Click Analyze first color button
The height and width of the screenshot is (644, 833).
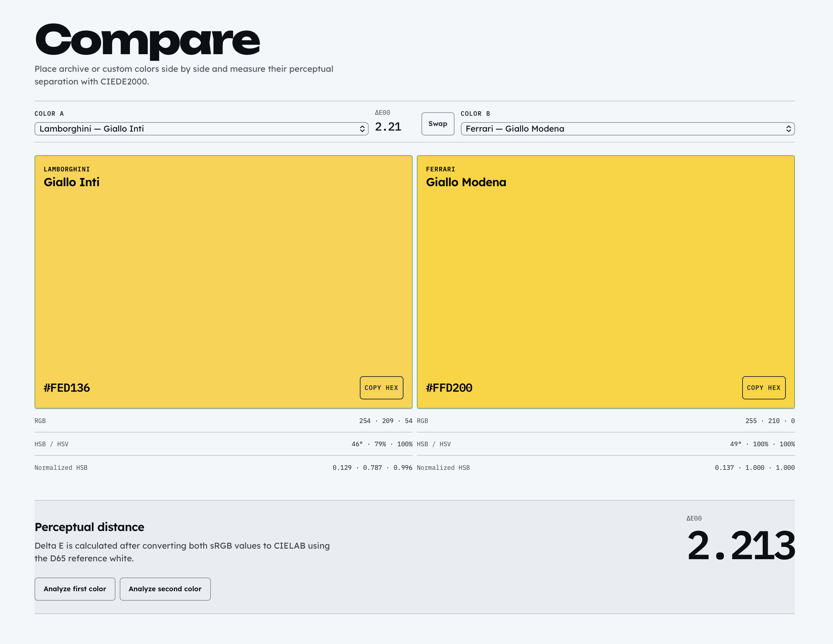[75, 589]
